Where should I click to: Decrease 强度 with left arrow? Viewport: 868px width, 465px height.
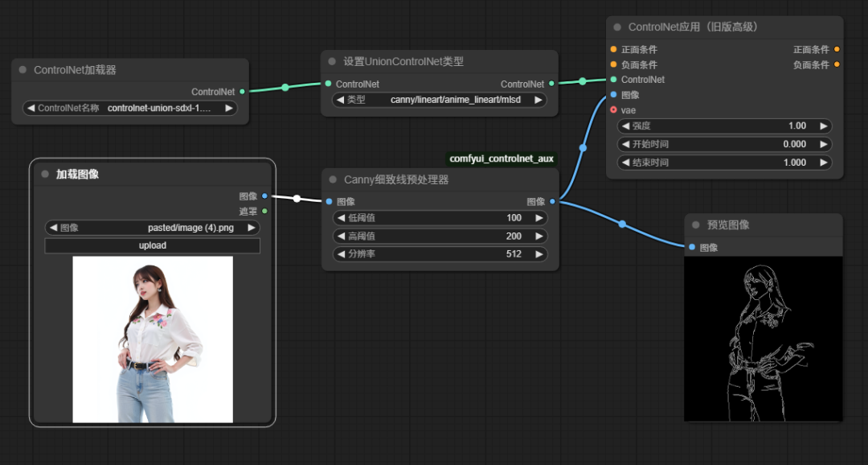point(625,126)
